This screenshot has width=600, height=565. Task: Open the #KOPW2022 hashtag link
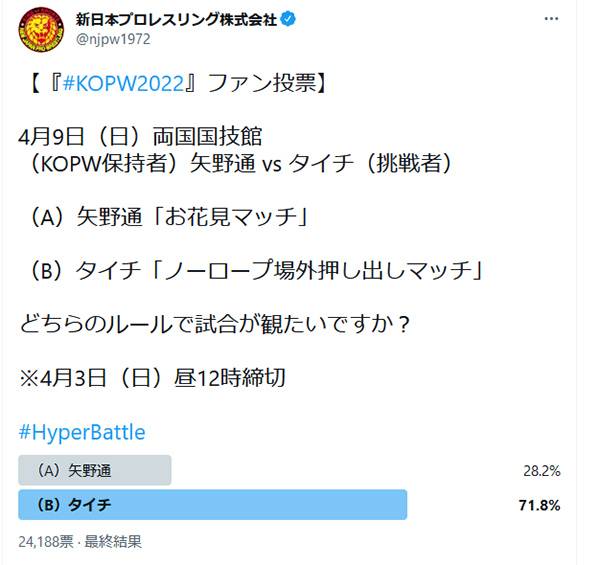(123, 83)
